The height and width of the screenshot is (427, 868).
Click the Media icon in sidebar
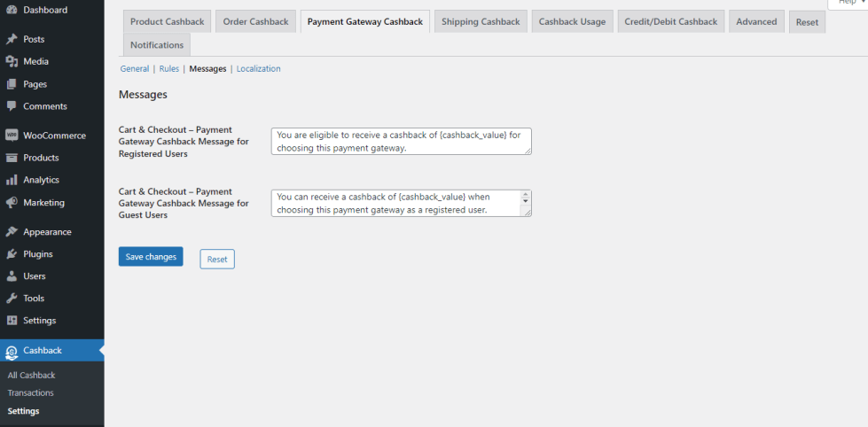pos(12,61)
